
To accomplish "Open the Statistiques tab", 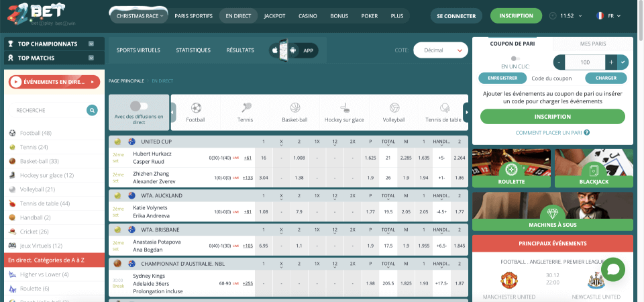I will tap(193, 50).
